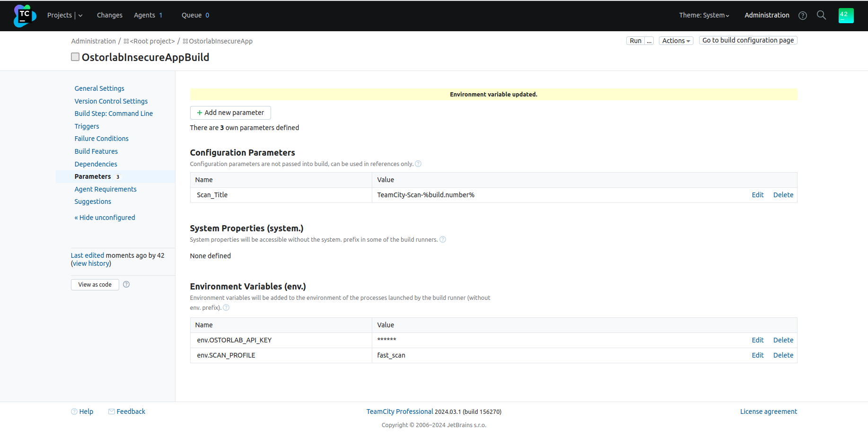Screen dimensions: 868x438
Task: Go to Agent Requirements section
Action: (x=105, y=189)
